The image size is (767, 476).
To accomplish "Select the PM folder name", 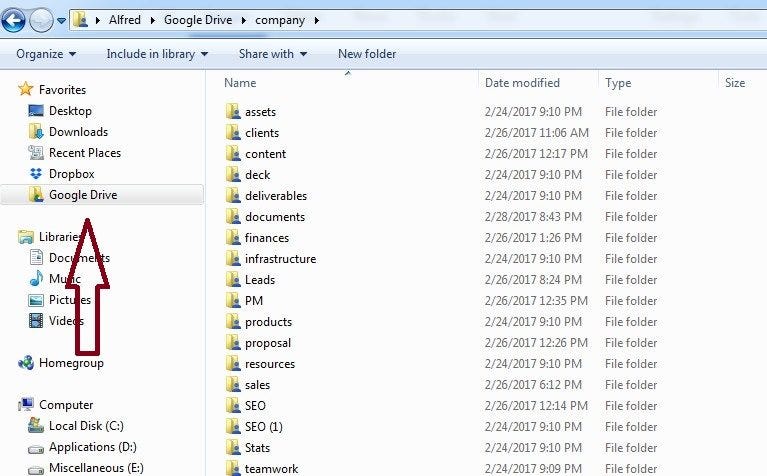I will pos(254,301).
